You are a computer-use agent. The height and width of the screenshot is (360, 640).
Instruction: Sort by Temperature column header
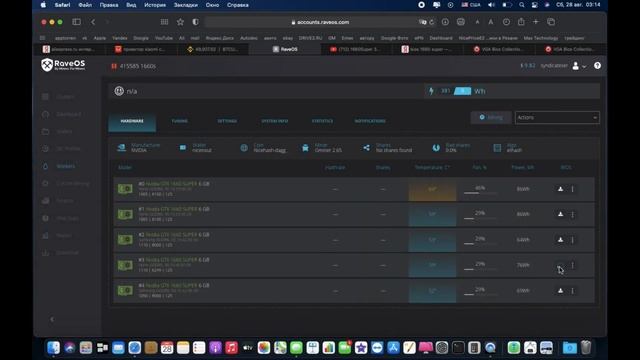pyautogui.click(x=432, y=167)
